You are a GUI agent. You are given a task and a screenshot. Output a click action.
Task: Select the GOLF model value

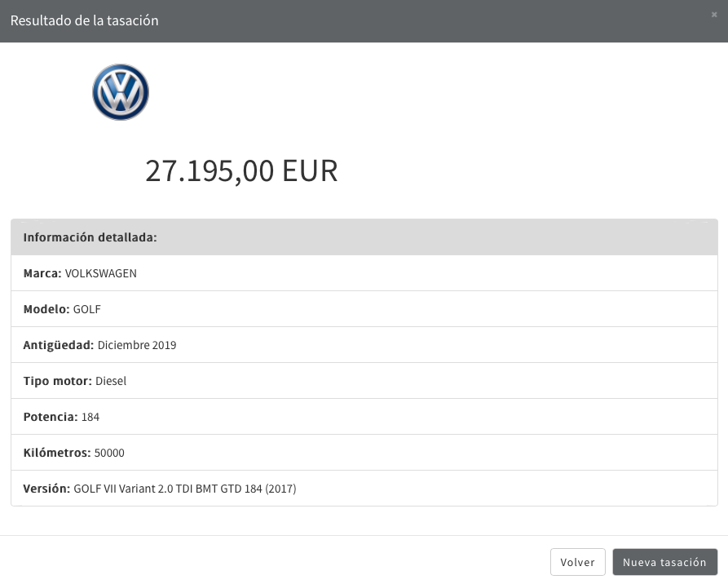87,309
